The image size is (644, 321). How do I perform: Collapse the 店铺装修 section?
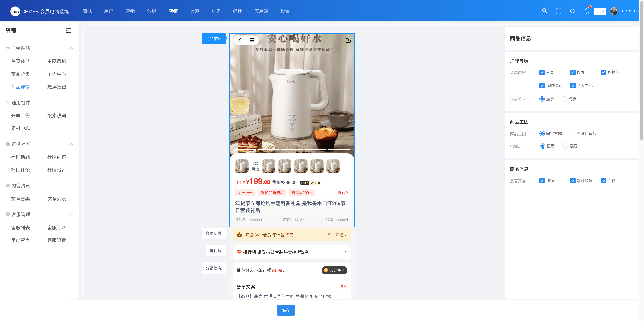(71, 48)
